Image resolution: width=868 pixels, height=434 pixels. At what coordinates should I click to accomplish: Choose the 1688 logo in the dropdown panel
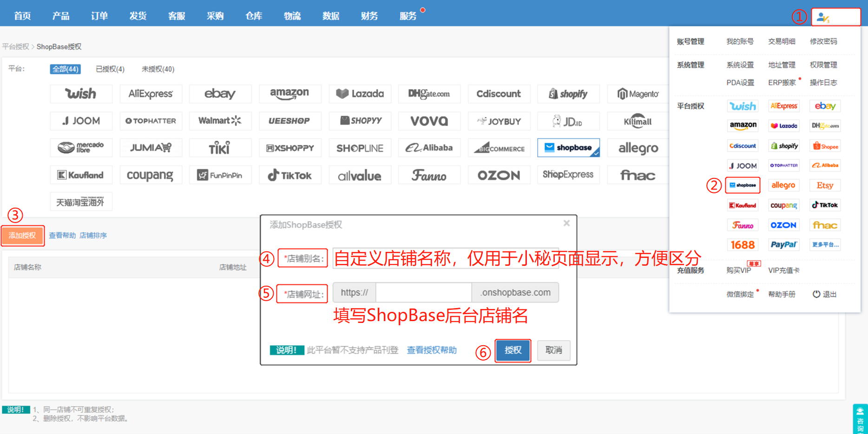743,244
